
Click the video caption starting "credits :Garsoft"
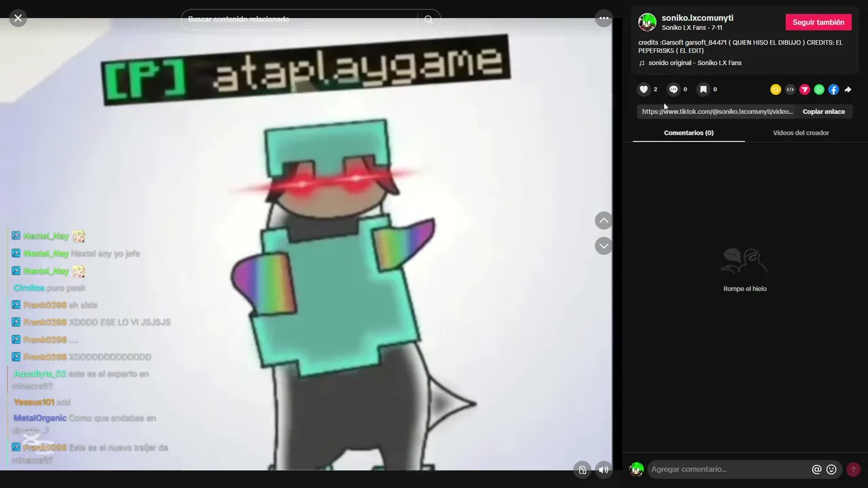[x=741, y=46]
